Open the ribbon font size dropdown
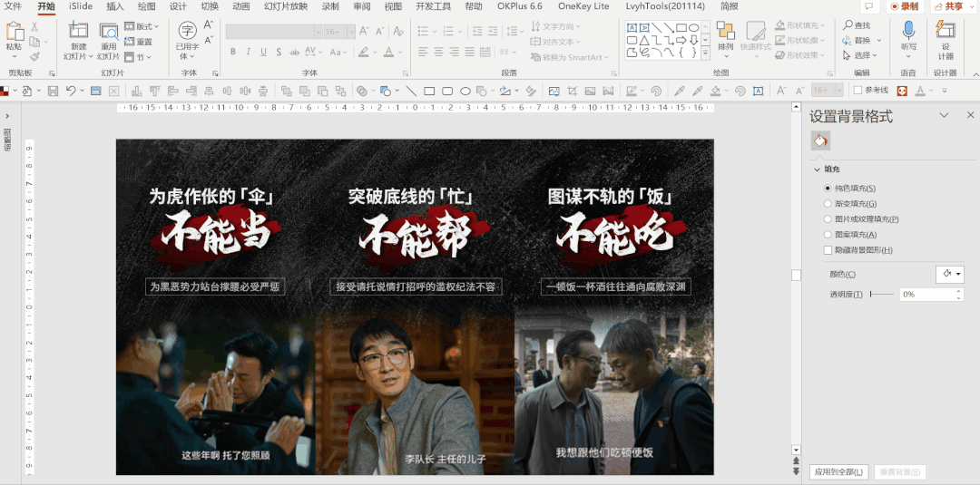Screen dimensions: 980x485 (351, 31)
